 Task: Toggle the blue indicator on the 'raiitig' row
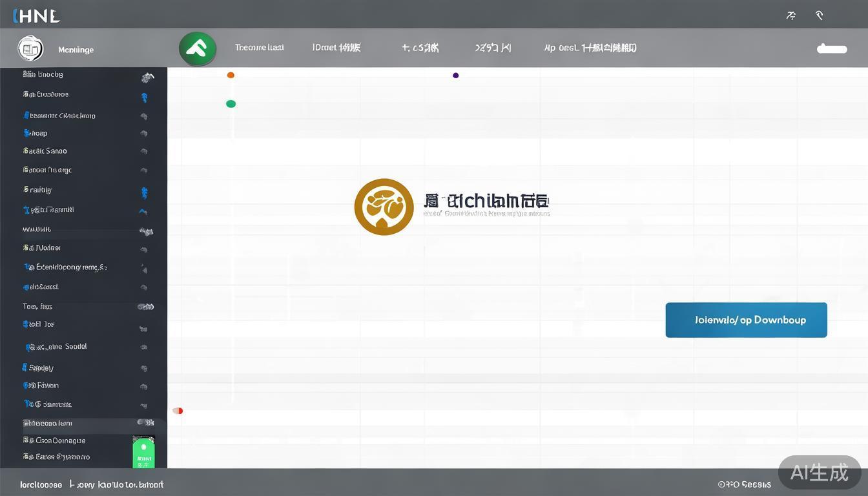click(144, 192)
